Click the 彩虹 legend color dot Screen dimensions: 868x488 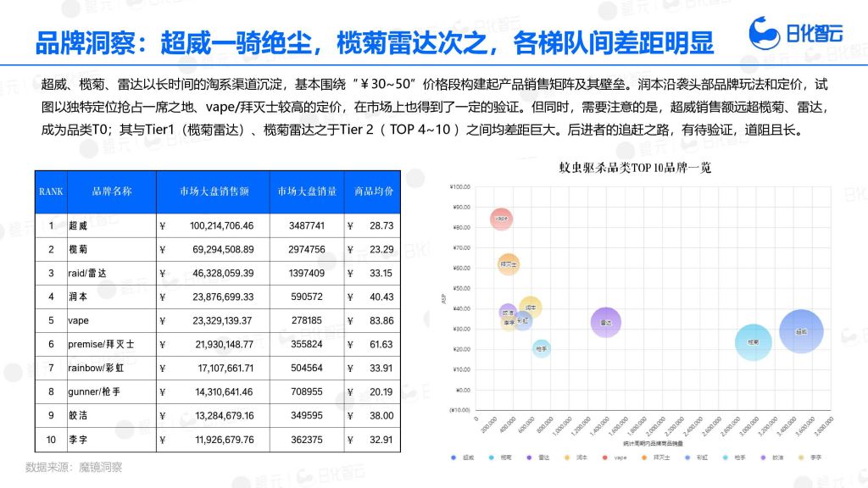[687, 457]
